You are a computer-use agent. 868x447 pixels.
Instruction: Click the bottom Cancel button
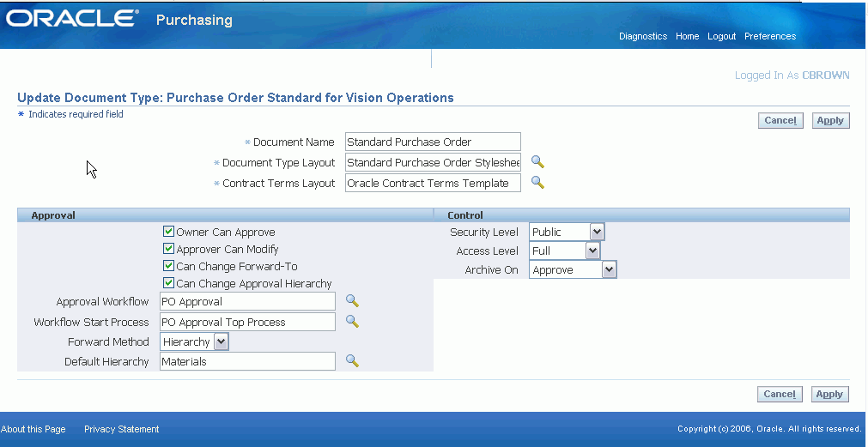pyautogui.click(x=780, y=394)
